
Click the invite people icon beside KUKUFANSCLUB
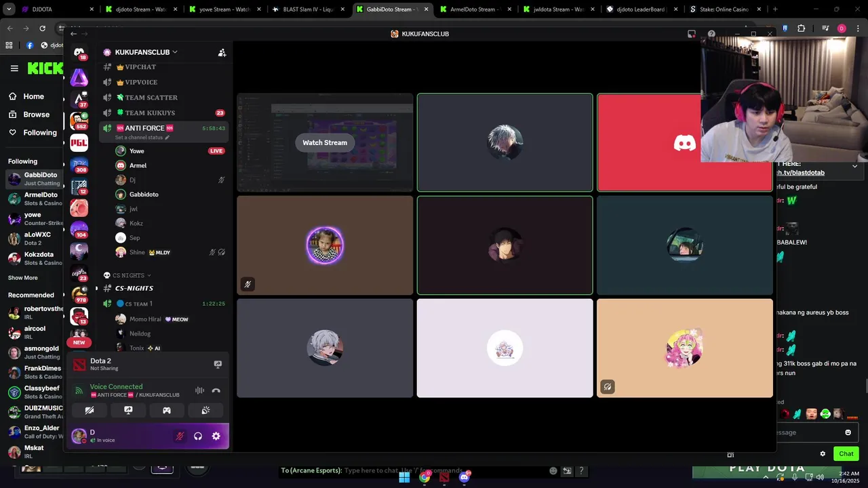222,52
